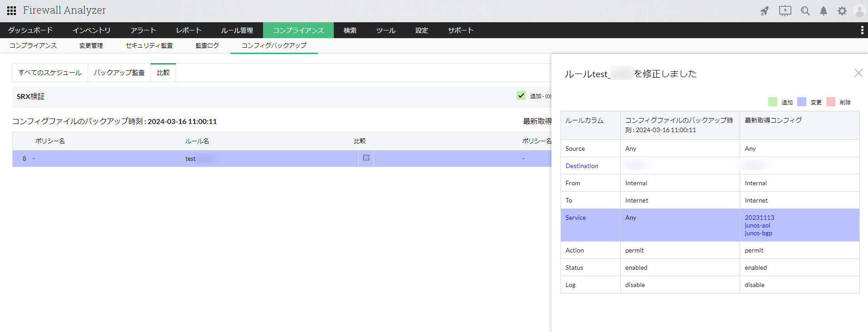This screenshot has height=332, width=868.
Task: Switch to the バックアップ監査 tab
Action: point(119,73)
